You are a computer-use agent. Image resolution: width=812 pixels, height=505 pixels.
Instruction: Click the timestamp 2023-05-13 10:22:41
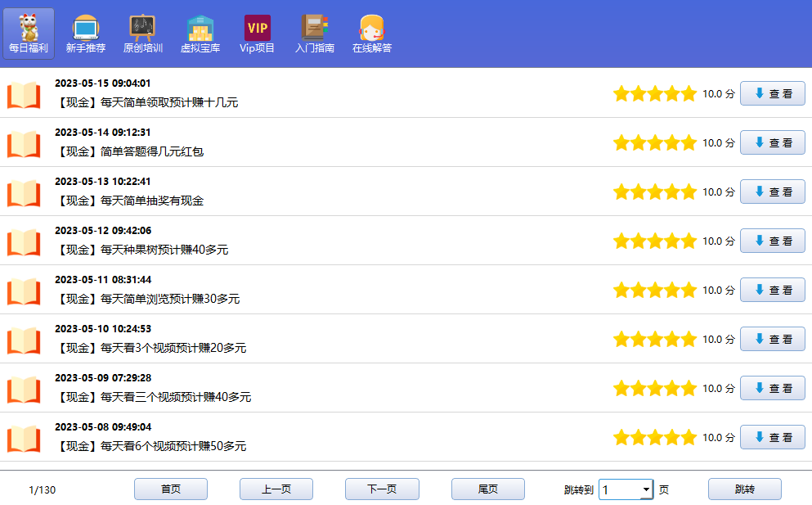(x=102, y=182)
